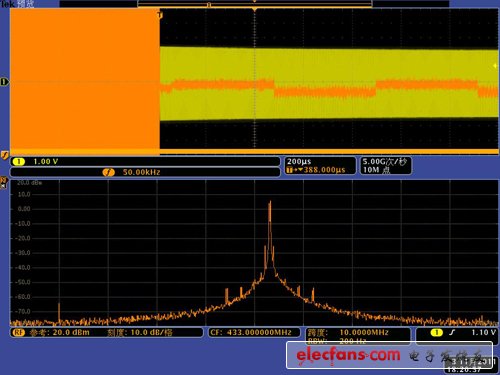Screen dimensions: 500x375
Task: Select the 20.0 dBm reference level readout
Action: pos(71,332)
